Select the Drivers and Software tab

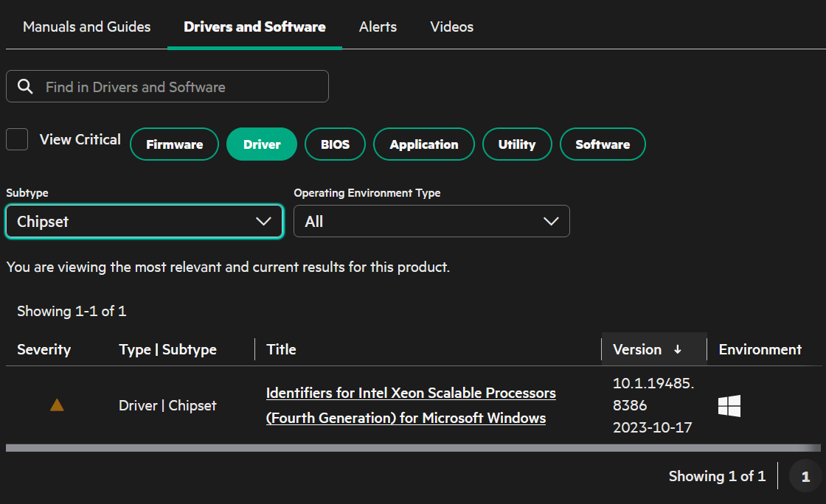pyautogui.click(x=254, y=27)
